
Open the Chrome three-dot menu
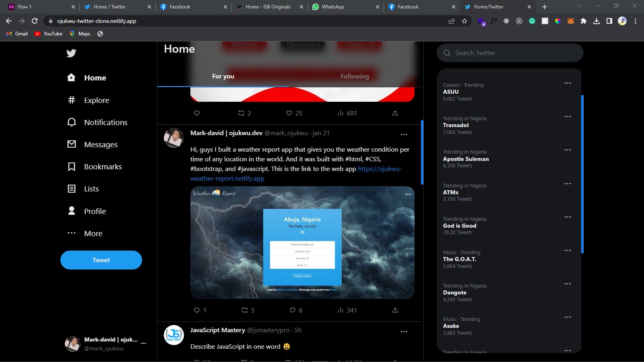[635, 21]
